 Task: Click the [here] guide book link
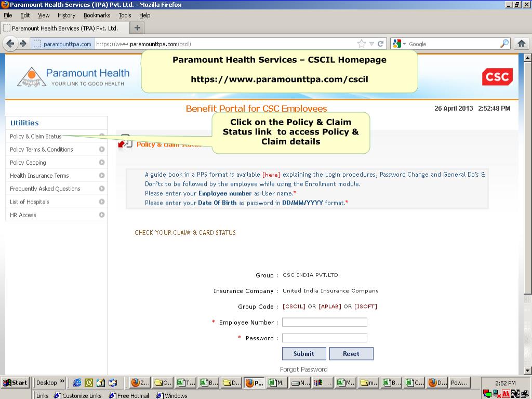pyautogui.click(x=271, y=175)
